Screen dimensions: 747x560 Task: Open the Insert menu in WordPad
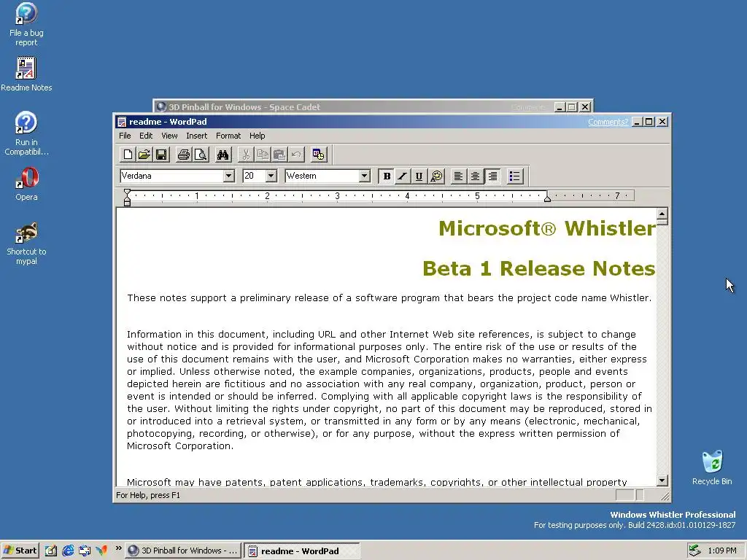(197, 136)
